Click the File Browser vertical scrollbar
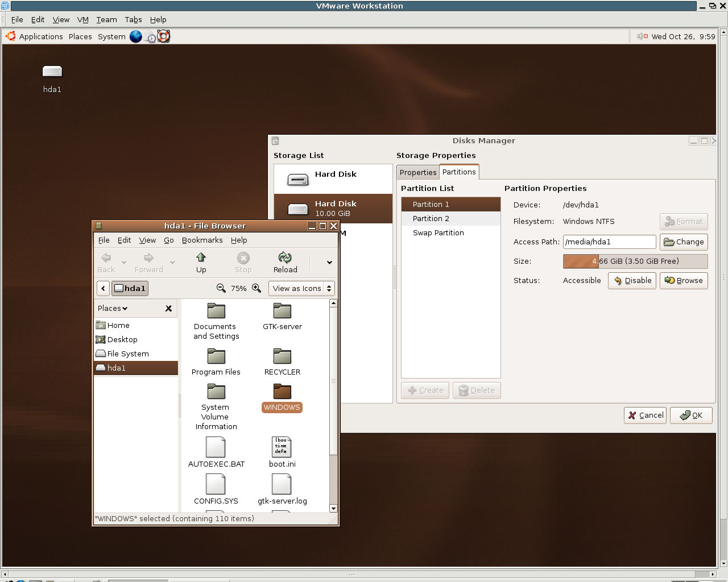This screenshot has height=582, width=728. [333, 406]
